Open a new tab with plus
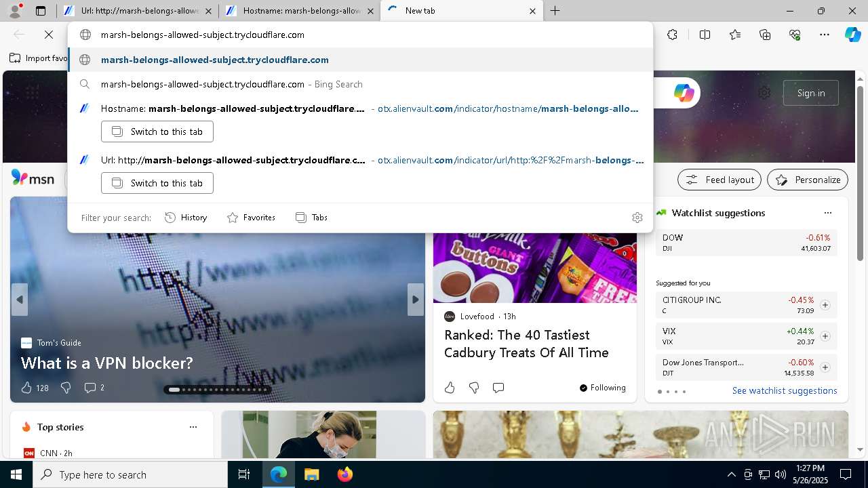Viewport: 868px width, 488px height. click(555, 11)
